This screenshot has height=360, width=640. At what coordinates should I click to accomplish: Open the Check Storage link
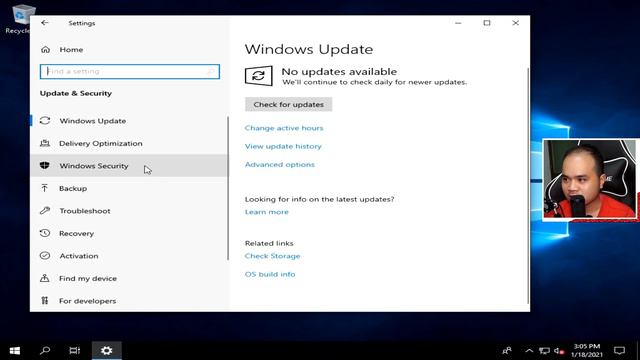pyautogui.click(x=272, y=256)
